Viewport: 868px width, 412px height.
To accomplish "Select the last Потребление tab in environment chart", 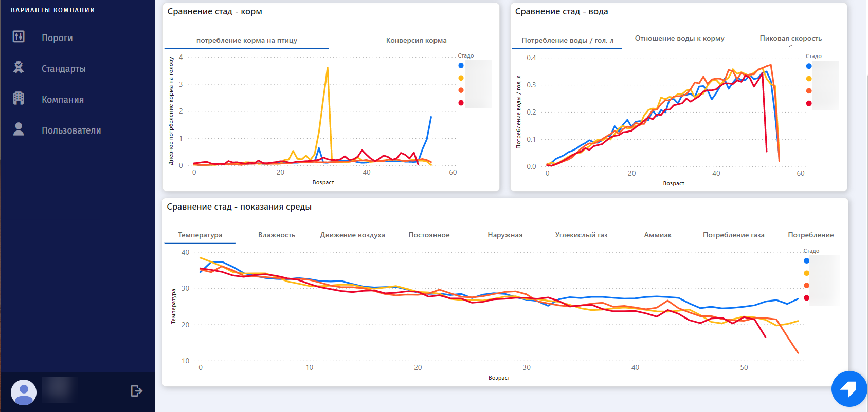I will 811,235.
